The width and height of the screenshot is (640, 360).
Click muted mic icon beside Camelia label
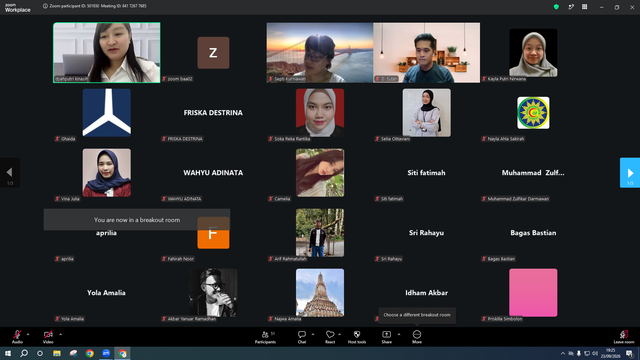tap(271, 199)
